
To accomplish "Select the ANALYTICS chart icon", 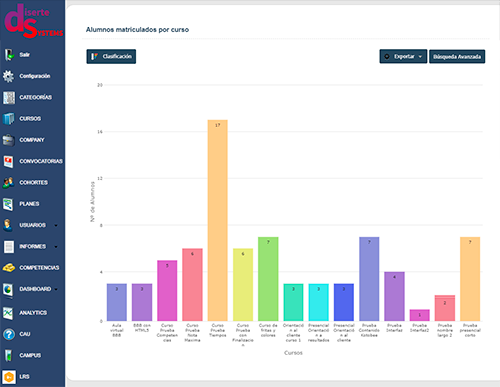I will click(x=8, y=313).
